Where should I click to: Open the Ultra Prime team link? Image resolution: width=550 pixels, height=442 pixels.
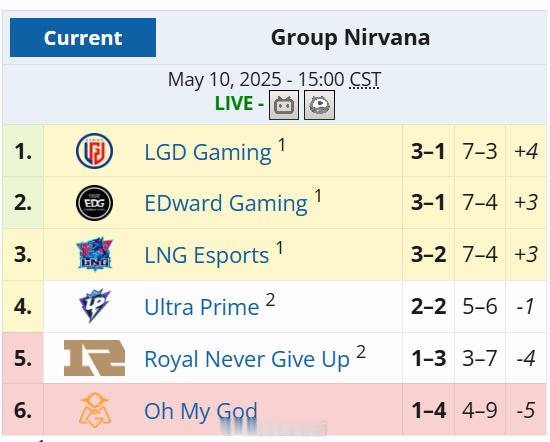pos(202,307)
